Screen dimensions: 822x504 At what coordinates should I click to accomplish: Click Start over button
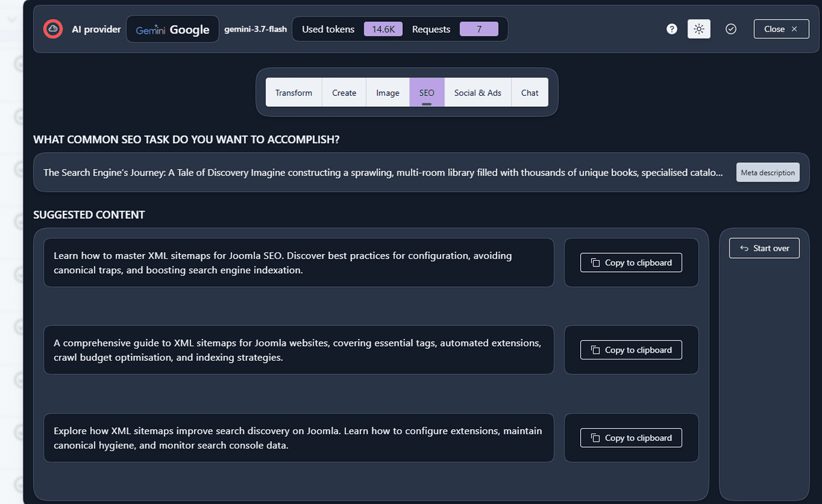pos(764,248)
